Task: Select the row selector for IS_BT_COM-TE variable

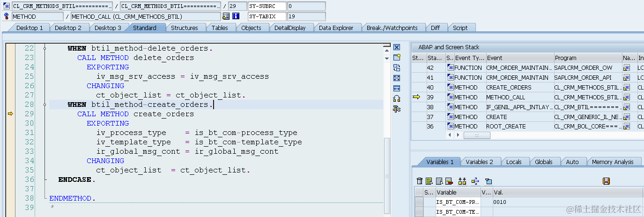Action: coord(419,212)
